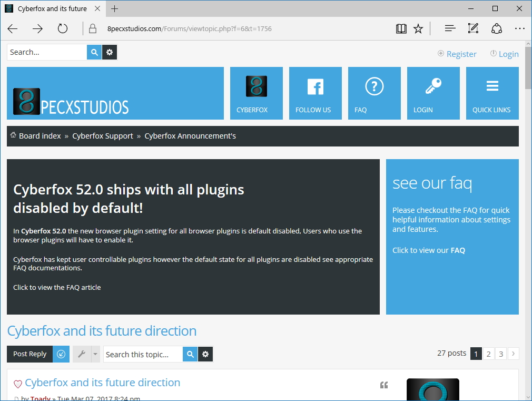This screenshot has height=401, width=532.
Task: Click the top Search... input field
Action: (x=47, y=52)
